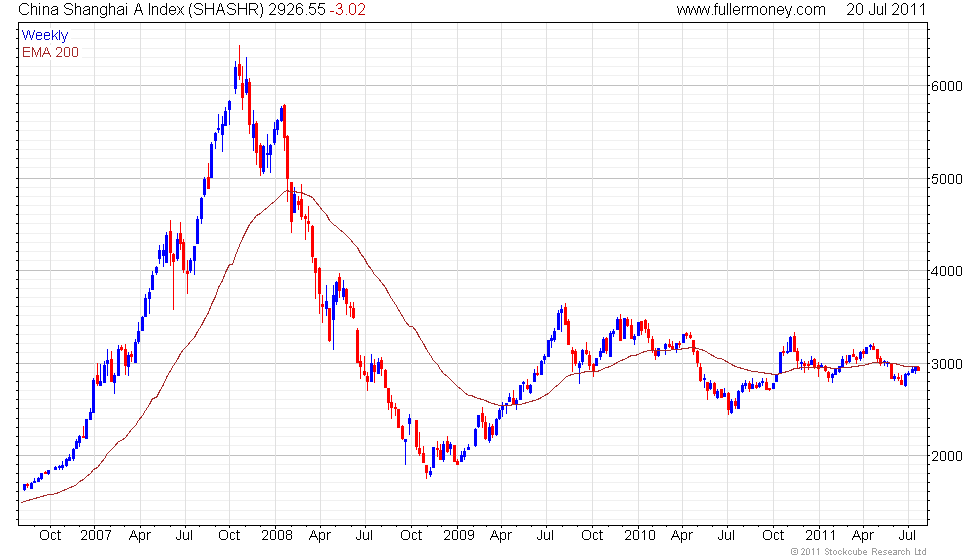Select the 2011 year axis label
This screenshot has width=980, height=560.
tap(821, 536)
